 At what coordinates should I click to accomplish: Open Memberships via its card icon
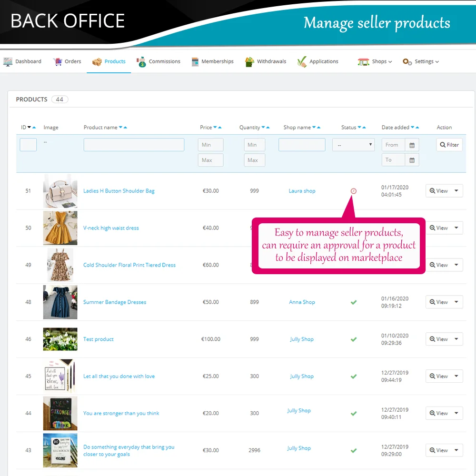(x=194, y=61)
